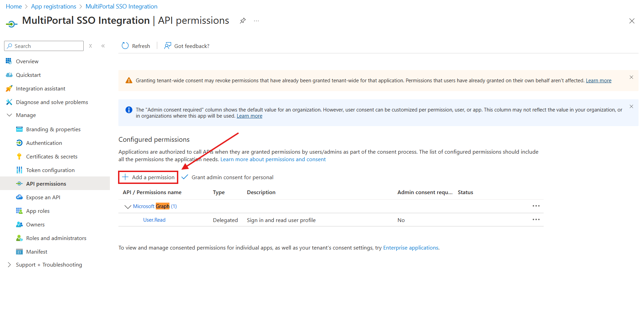
Task: Expand the Support + Troubleshooting section
Action: coord(9,265)
